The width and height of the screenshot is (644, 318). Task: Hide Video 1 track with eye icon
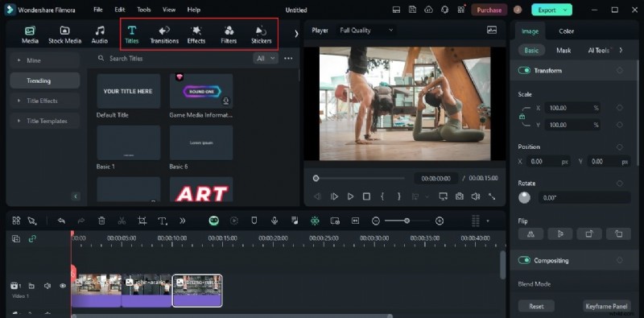pyautogui.click(x=63, y=286)
